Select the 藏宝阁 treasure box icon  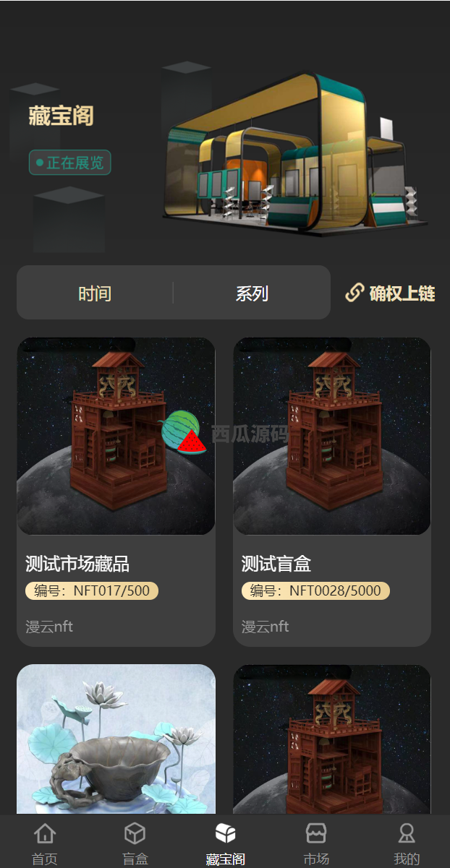225,833
